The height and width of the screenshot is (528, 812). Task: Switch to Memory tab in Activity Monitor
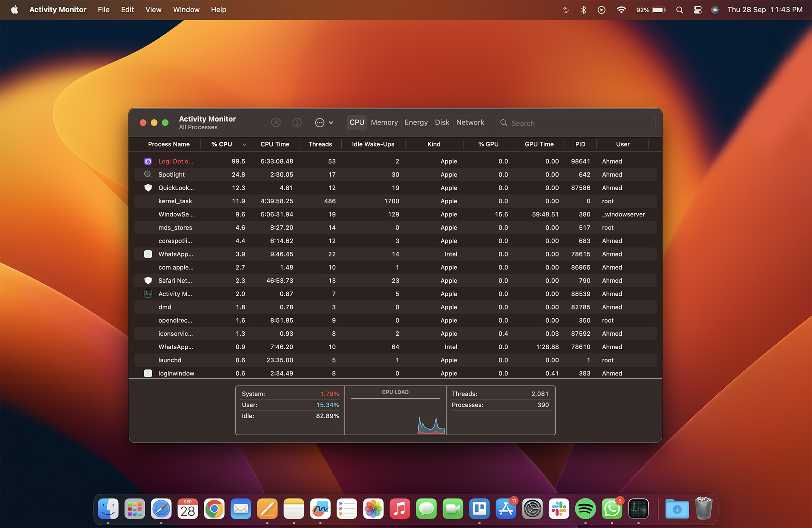pyautogui.click(x=384, y=122)
